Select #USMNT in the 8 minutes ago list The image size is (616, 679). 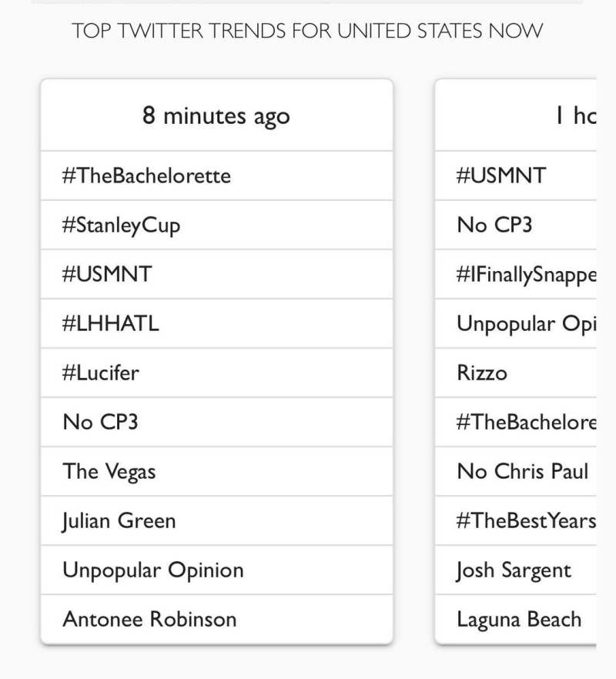pos(107,274)
